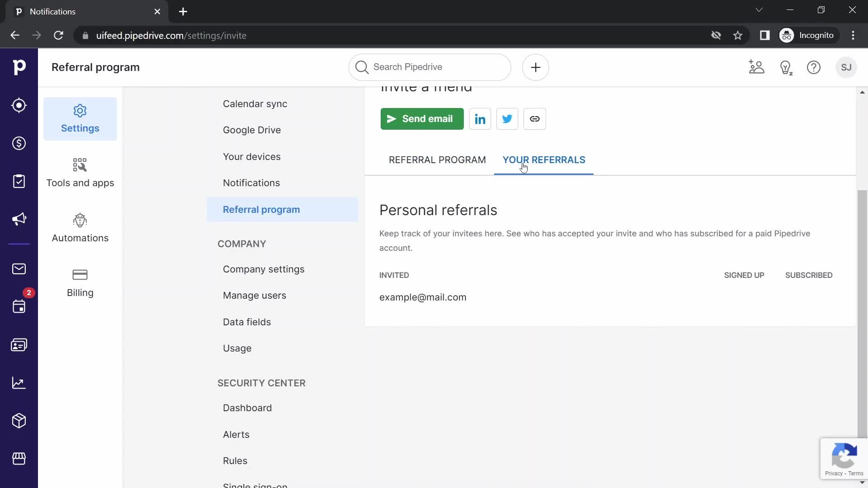Click the copy link icon
The width and height of the screenshot is (868, 488).
[x=535, y=119]
